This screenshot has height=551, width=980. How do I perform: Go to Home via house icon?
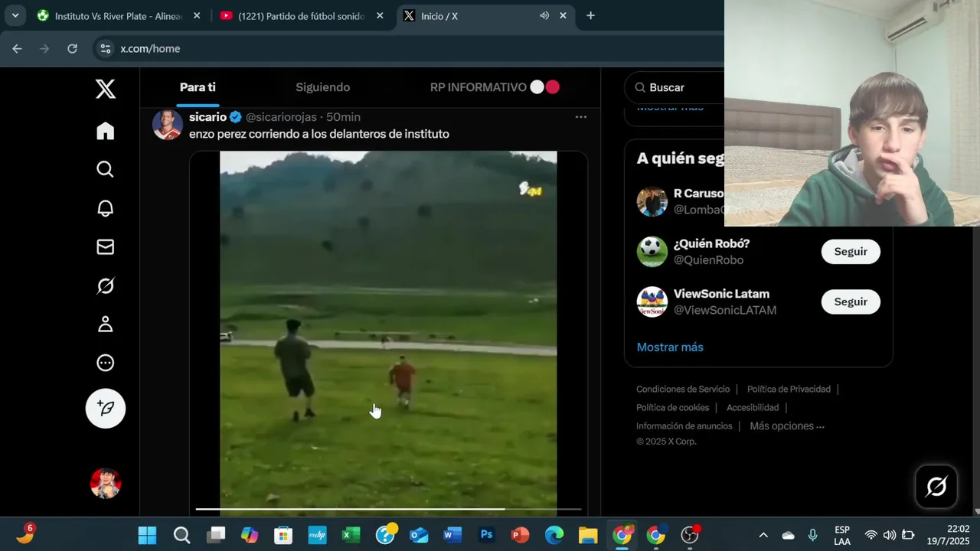(x=106, y=131)
